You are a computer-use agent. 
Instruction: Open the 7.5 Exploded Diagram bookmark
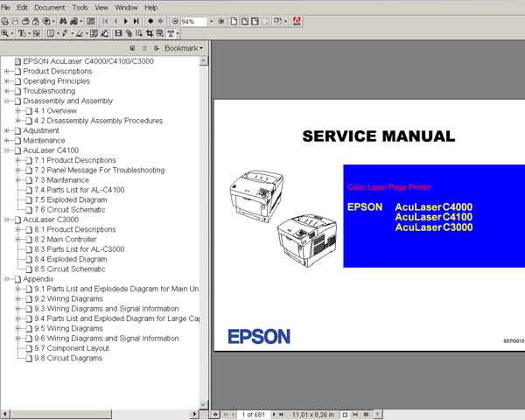[71, 200]
